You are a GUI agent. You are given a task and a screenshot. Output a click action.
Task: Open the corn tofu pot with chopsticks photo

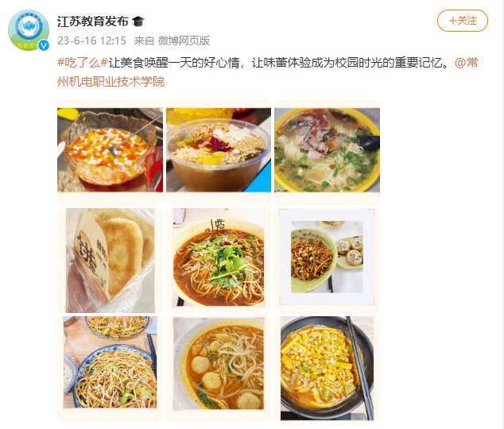(x=327, y=368)
